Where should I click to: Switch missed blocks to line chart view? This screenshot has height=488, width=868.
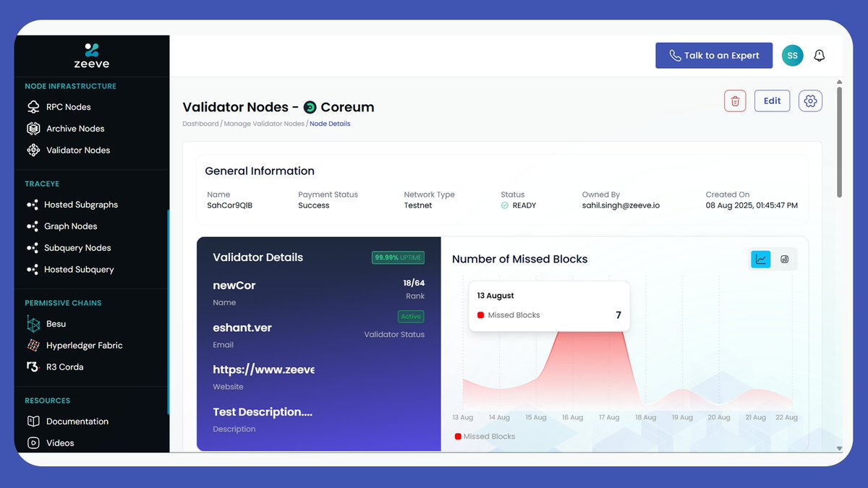pos(761,260)
